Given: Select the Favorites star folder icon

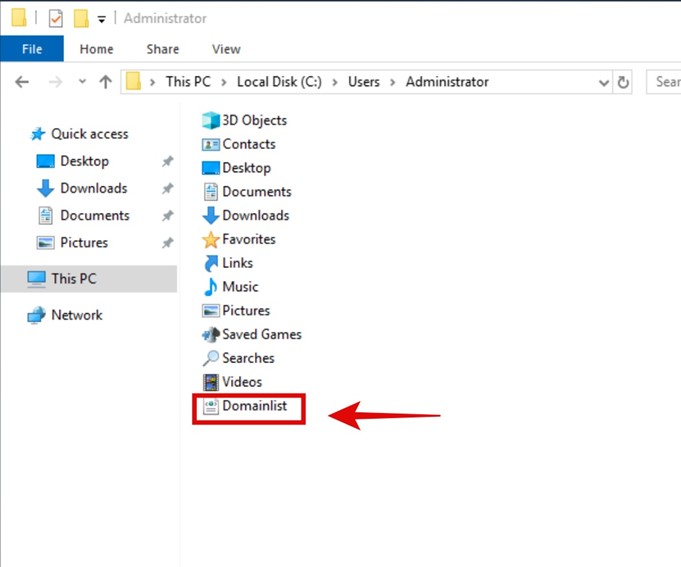Looking at the screenshot, I should (x=211, y=239).
